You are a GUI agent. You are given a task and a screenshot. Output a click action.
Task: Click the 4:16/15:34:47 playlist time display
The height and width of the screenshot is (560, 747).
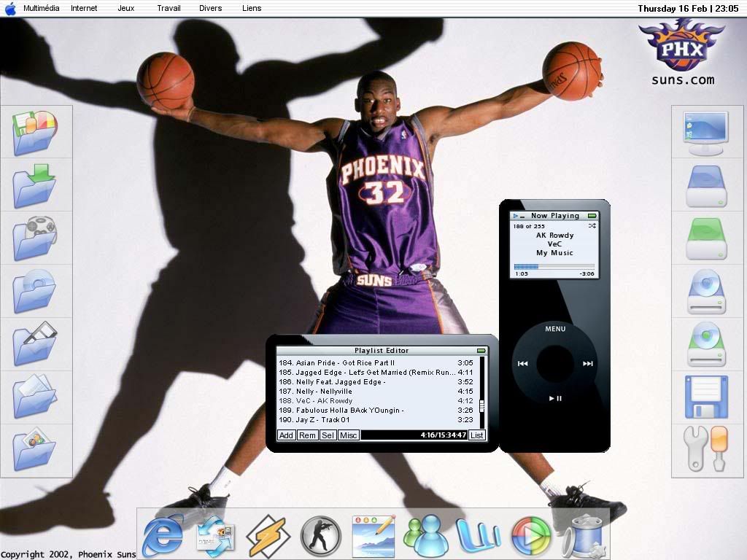443,435
